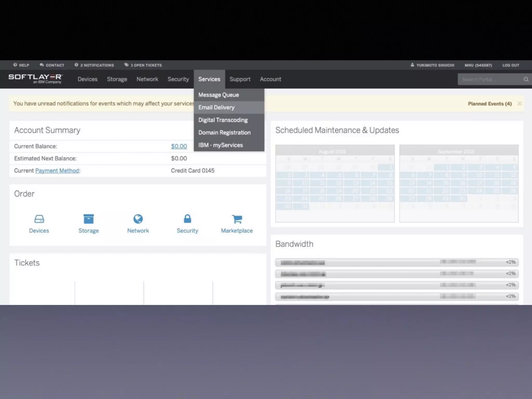
Task: Open the Support navigation menu
Action: point(240,79)
